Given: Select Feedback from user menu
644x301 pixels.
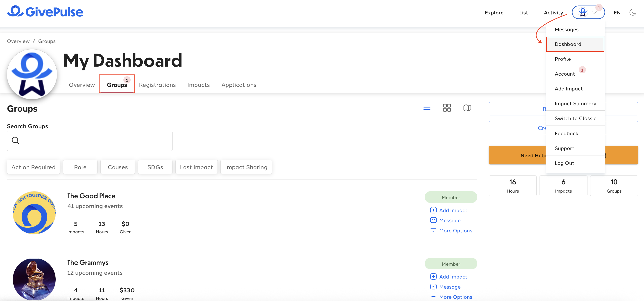Looking at the screenshot, I should [x=576, y=133].
